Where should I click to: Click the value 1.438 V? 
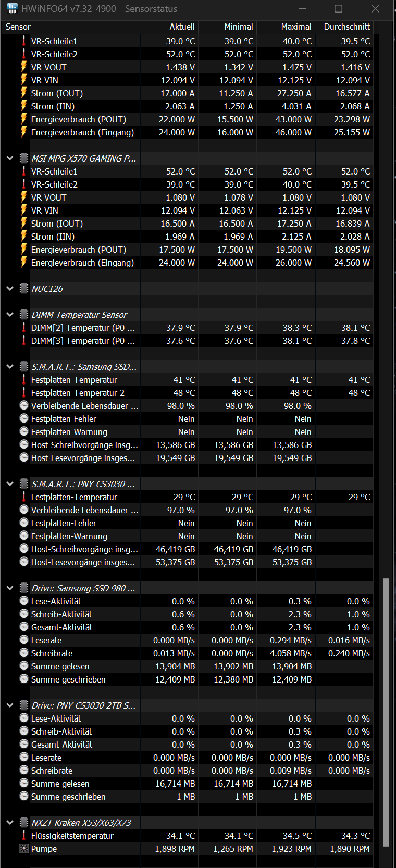coord(180,67)
